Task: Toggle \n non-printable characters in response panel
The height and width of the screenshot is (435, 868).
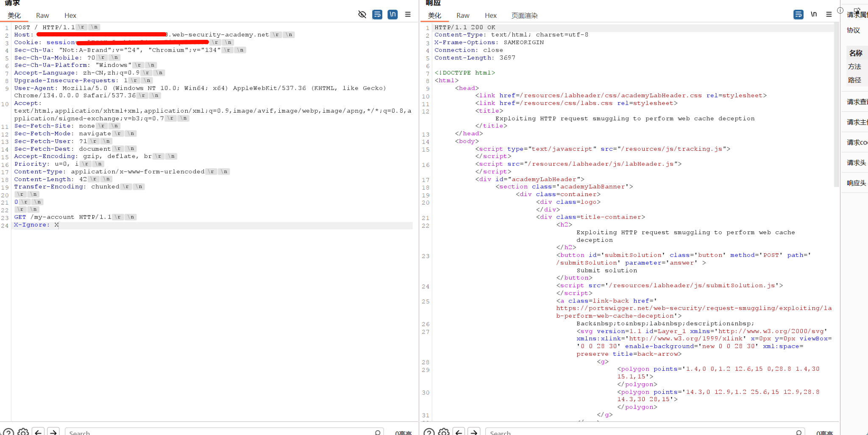Action: pos(814,14)
